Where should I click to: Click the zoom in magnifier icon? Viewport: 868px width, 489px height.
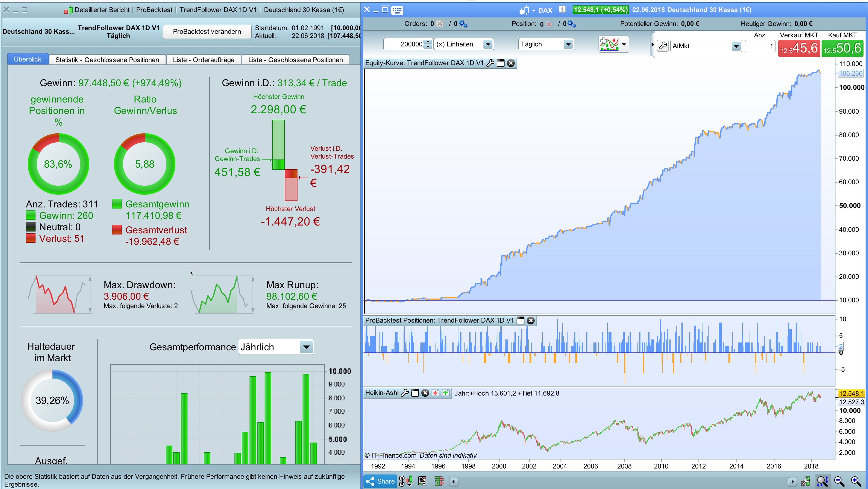(856, 481)
